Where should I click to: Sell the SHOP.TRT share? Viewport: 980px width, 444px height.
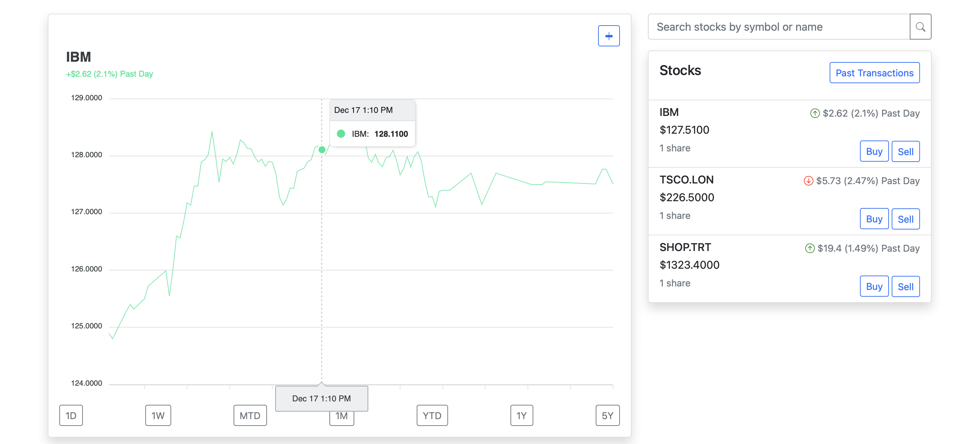point(905,286)
